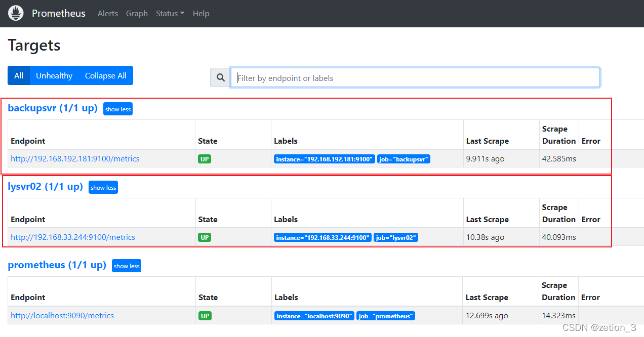Click the instance="192.168.192.181:9100" label badge
The height and width of the screenshot is (337, 644).
[325, 159]
